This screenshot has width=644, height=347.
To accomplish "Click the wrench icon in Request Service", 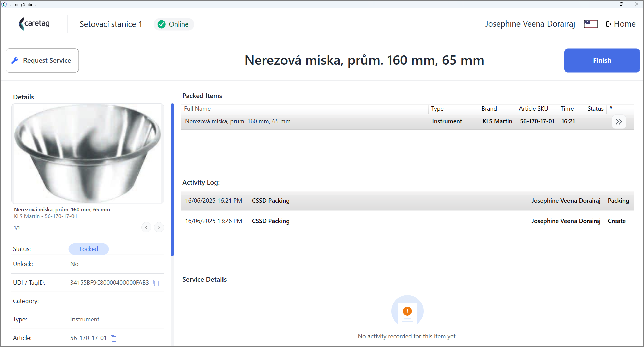I will pos(15,61).
